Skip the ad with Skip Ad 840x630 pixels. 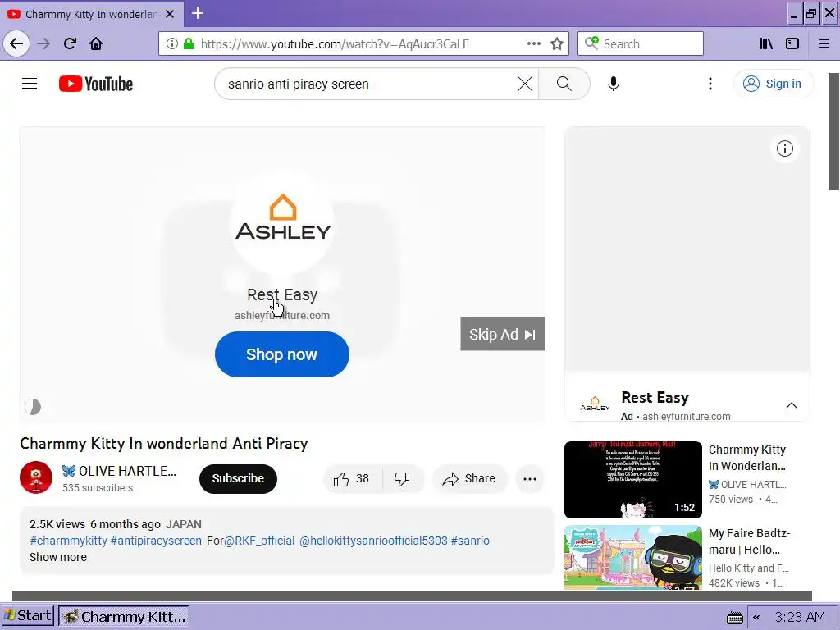(503, 335)
